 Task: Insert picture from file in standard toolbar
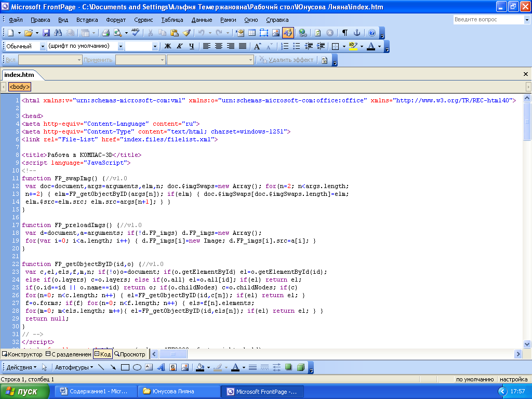coord(276,33)
